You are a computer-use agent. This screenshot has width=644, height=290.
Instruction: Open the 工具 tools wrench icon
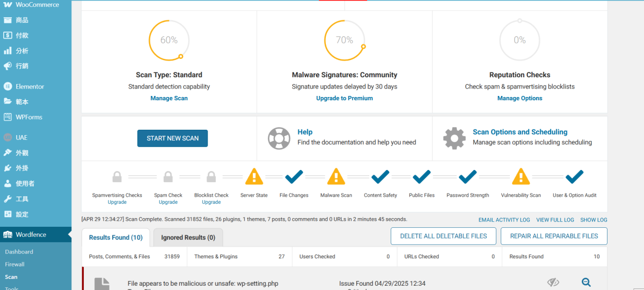(x=8, y=199)
